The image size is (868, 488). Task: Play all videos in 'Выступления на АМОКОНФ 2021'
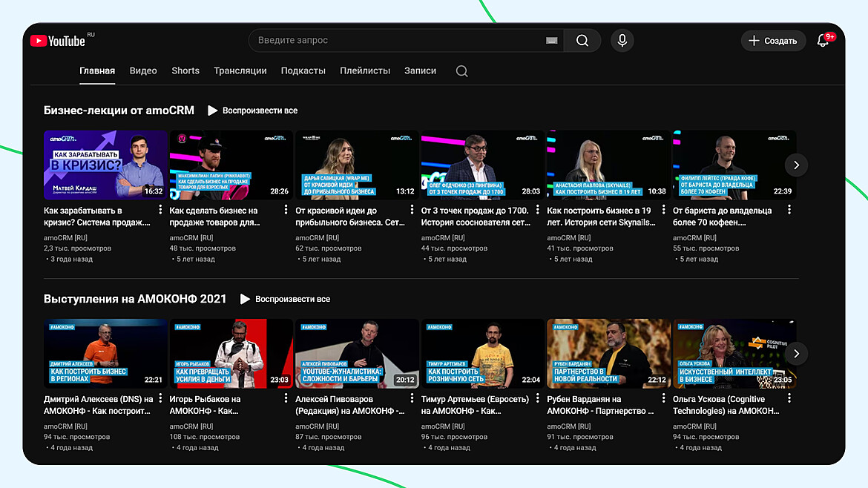tap(286, 299)
